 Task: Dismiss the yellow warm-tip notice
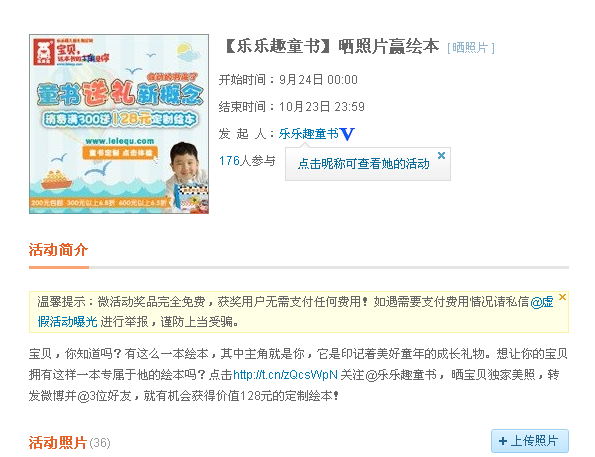(x=562, y=297)
